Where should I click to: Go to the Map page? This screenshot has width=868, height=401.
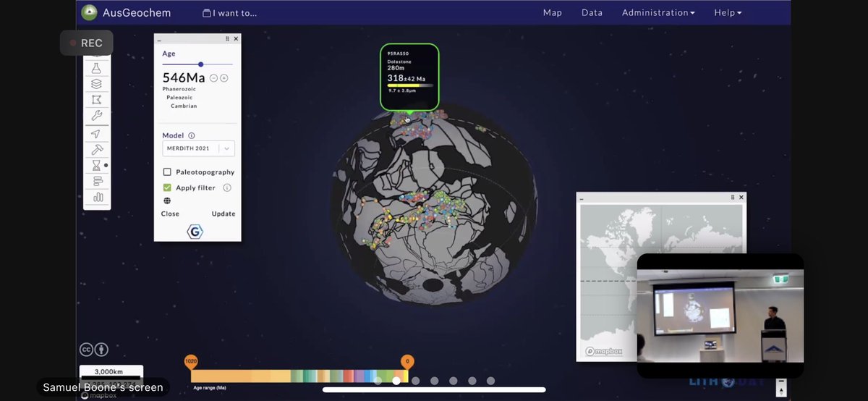coord(553,12)
